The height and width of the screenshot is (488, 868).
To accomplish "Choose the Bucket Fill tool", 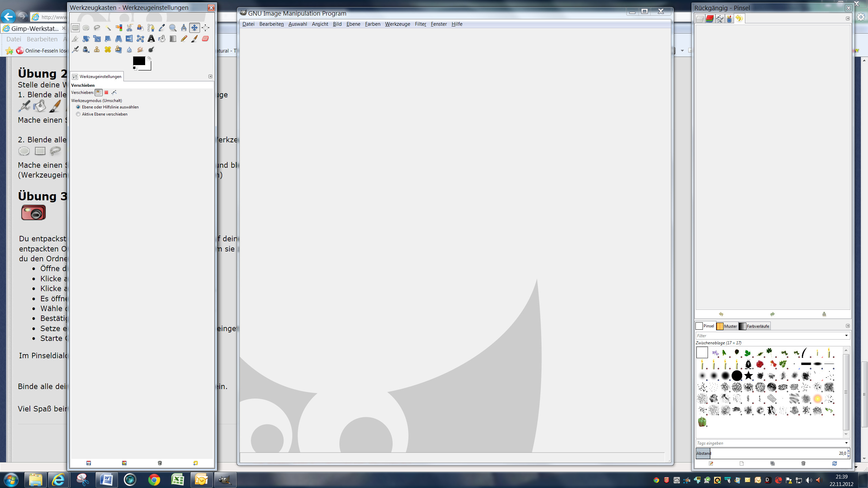I will [x=162, y=39].
